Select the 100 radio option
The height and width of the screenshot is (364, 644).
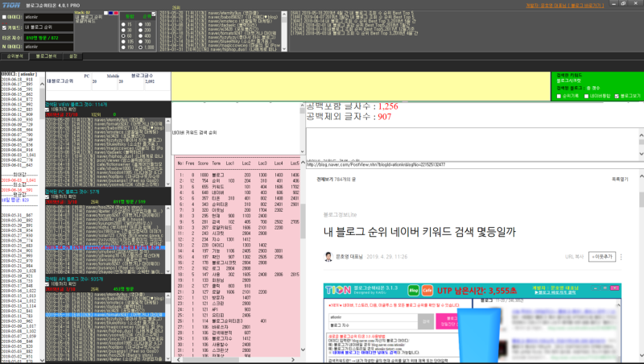[140, 25]
